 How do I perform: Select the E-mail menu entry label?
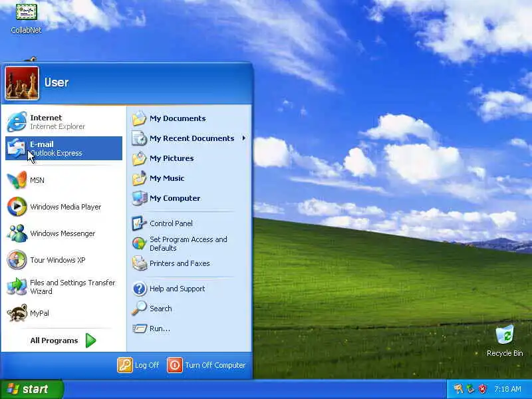pyautogui.click(x=42, y=144)
